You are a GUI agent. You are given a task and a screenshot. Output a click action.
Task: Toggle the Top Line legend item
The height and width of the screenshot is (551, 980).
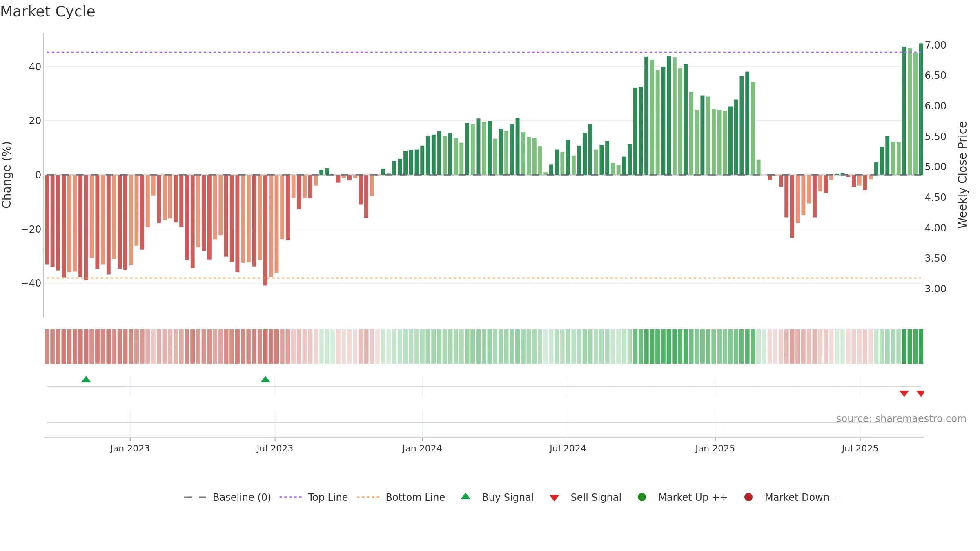(x=314, y=497)
